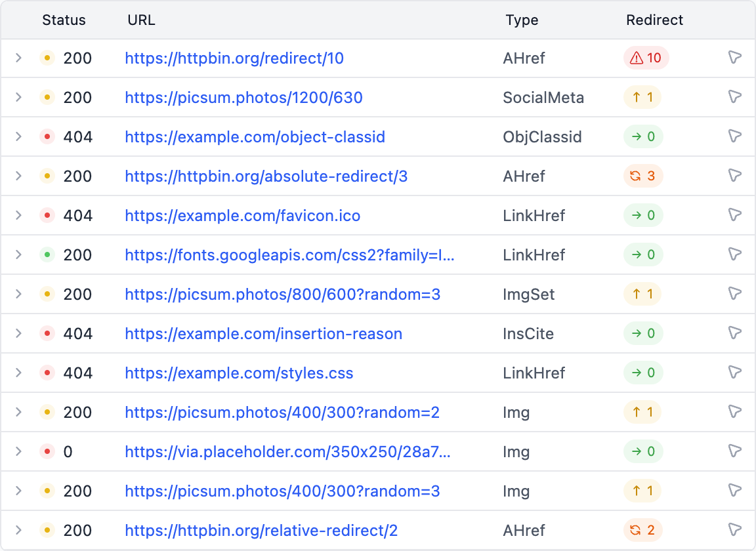
Task: Expand the httpbin.org/redirect/10 row
Action: 18,58
